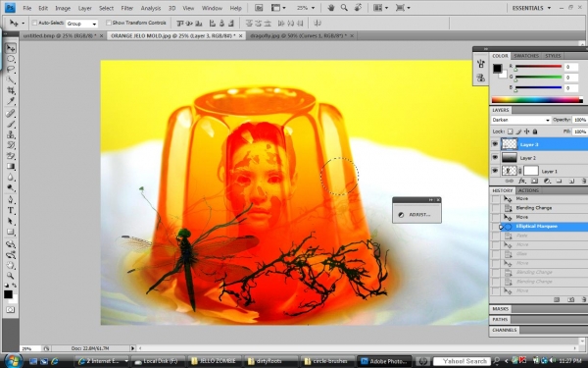The image size is (588, 368).
Task: Select the Brush tool
Action: [11, 124]
